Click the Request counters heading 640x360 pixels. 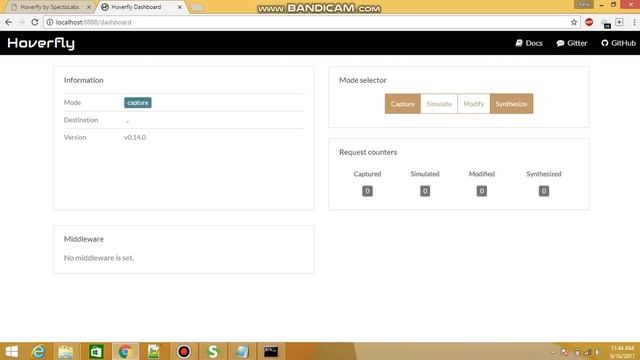(x=368, y=152)
